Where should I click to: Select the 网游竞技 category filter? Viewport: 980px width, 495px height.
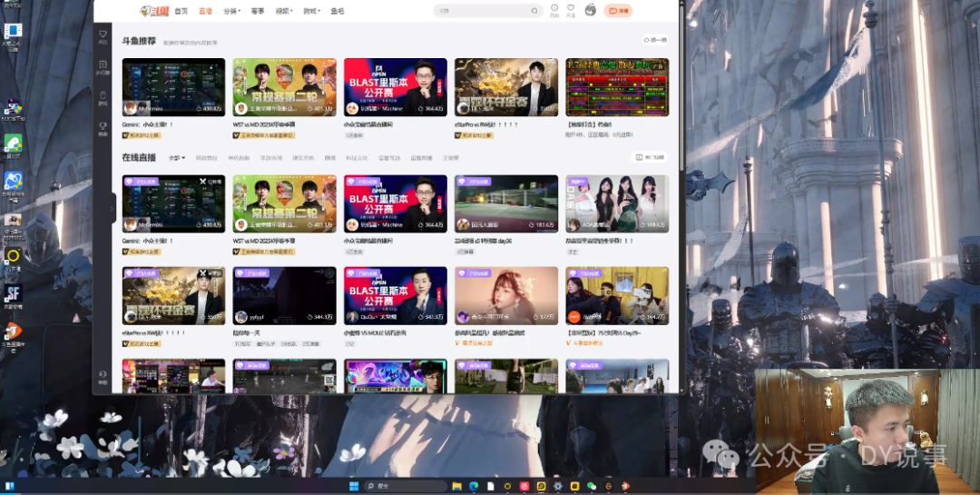(x=207, y=158)
